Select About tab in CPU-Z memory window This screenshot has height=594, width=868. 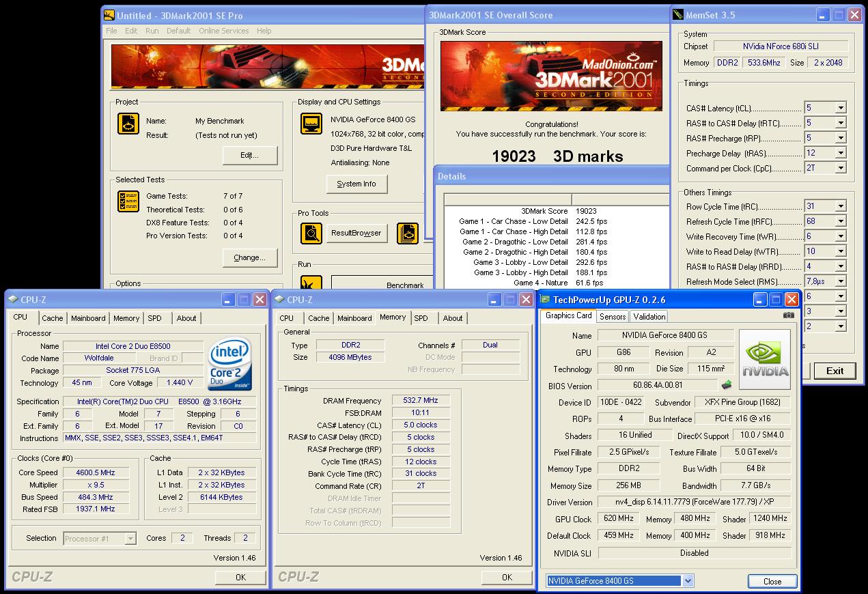[453, 318]
